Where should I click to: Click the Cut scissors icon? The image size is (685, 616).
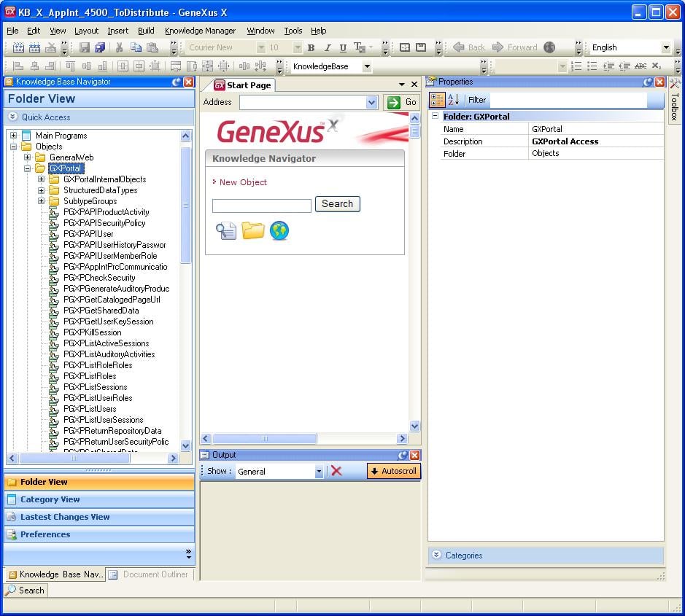[120, 47]
